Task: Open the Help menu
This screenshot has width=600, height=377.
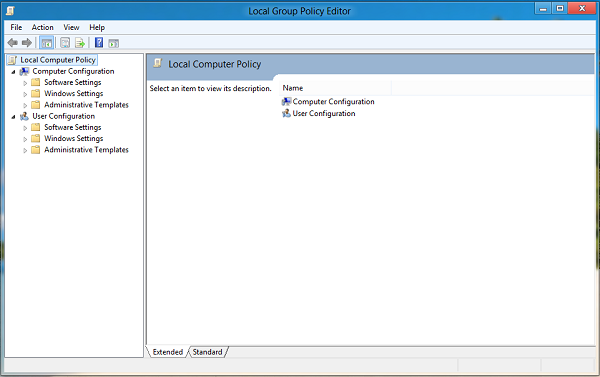Action: (x=97, y=27)
